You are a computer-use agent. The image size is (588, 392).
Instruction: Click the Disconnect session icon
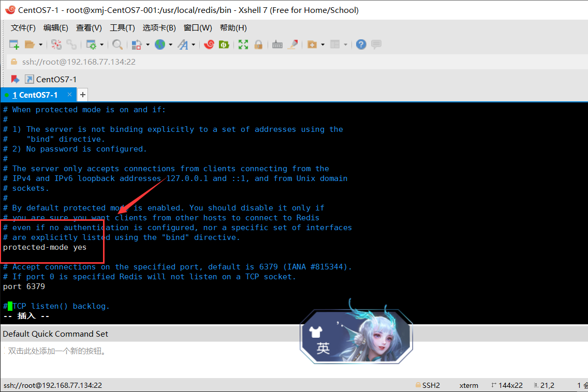[x=56, y=44]
